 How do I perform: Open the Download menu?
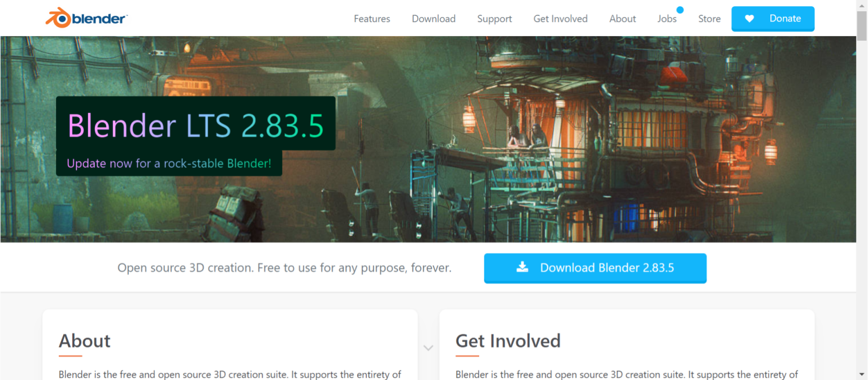point(433,19)
